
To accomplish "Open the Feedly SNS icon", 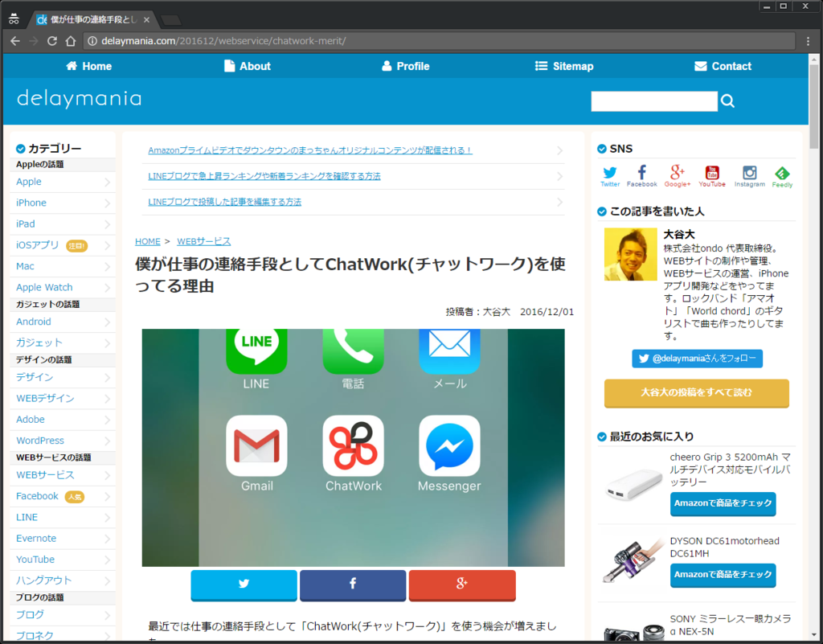I will click(782, 177).
